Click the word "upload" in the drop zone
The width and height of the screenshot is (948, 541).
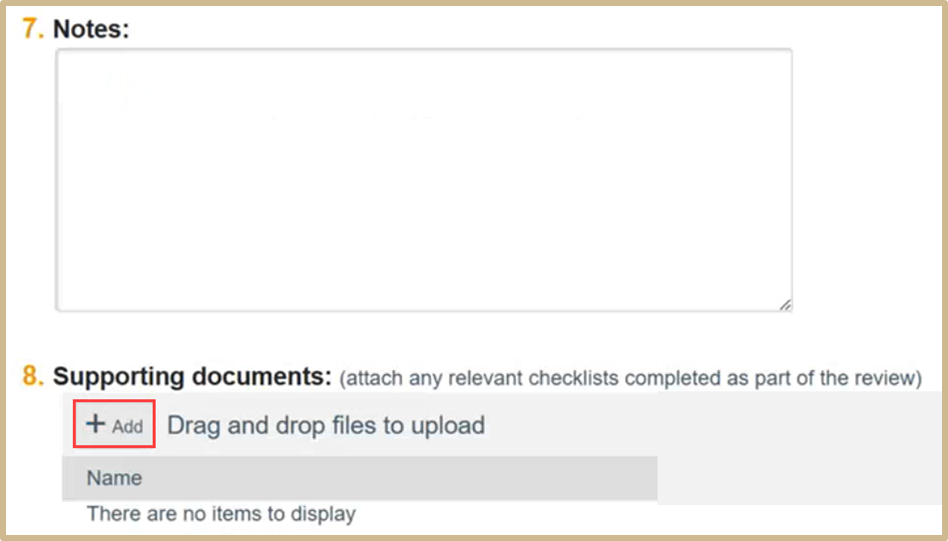(447, 425)
